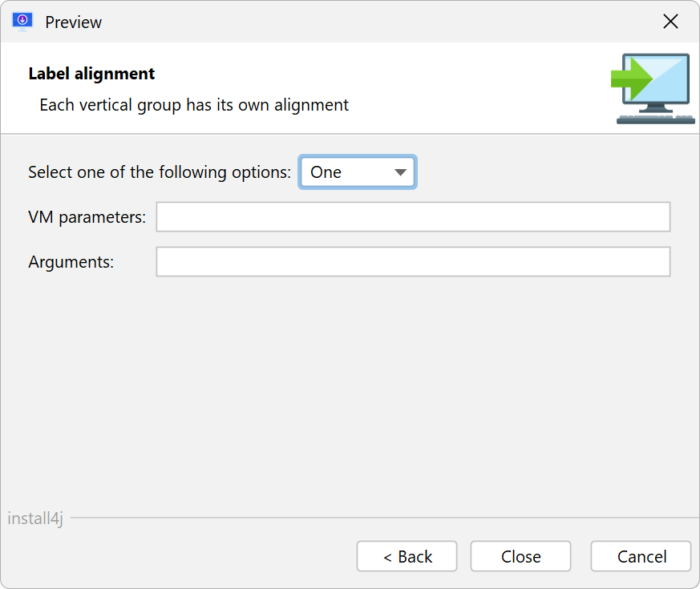Focus the VM parameters text field
This screenshot has width=700, height=589.
[x=413, y=217]
